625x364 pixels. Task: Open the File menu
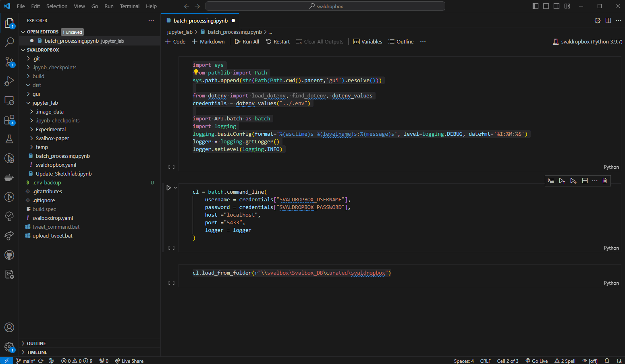(x=21, y=6)
